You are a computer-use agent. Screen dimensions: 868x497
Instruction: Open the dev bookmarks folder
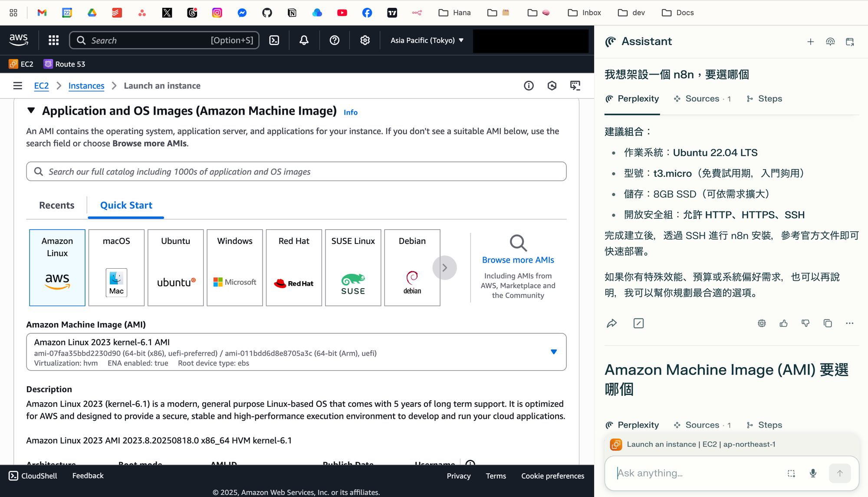631,13
